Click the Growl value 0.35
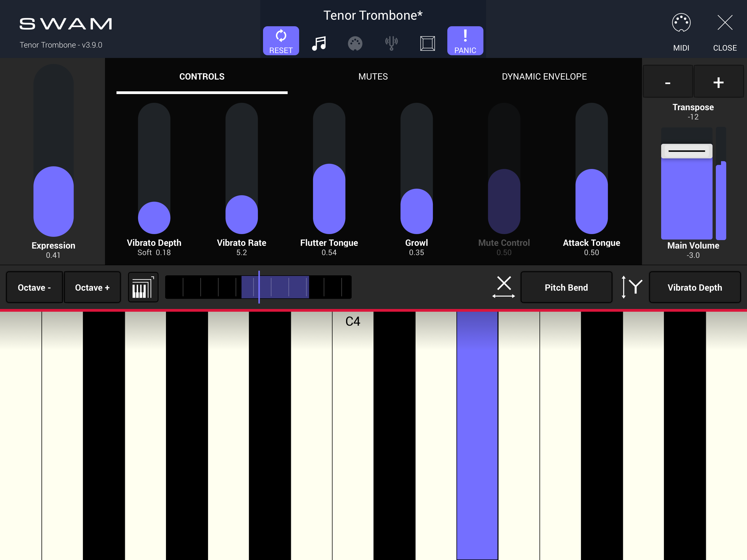This screenshot has height=560, width=747. (416, 253)
